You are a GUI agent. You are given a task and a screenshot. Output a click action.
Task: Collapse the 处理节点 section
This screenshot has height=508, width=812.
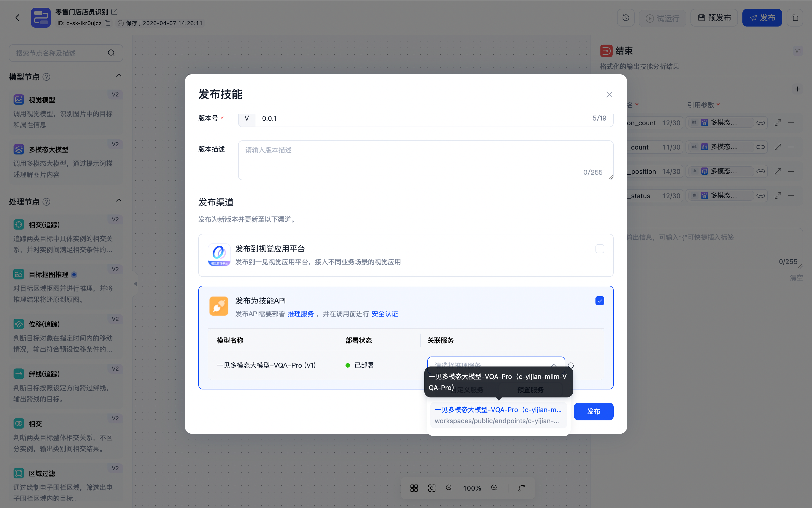[x=118, y=201]
